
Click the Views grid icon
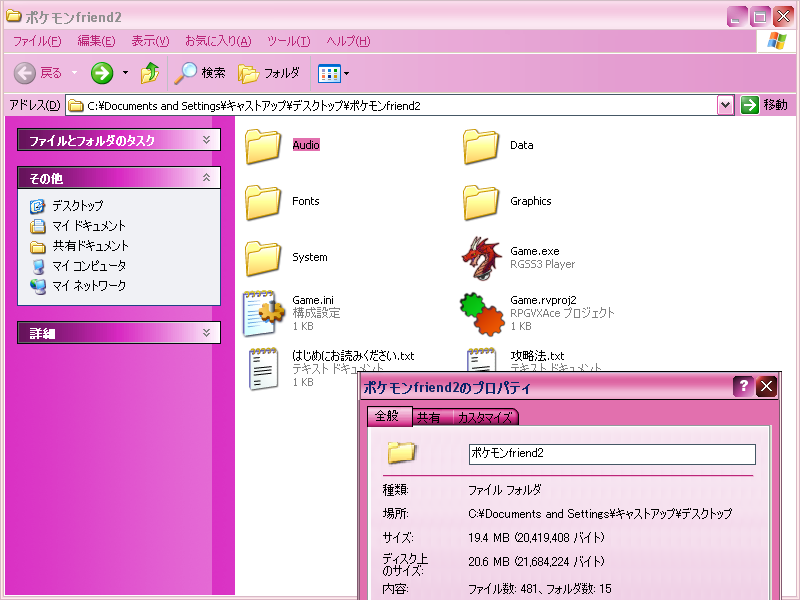click(329, 73)
